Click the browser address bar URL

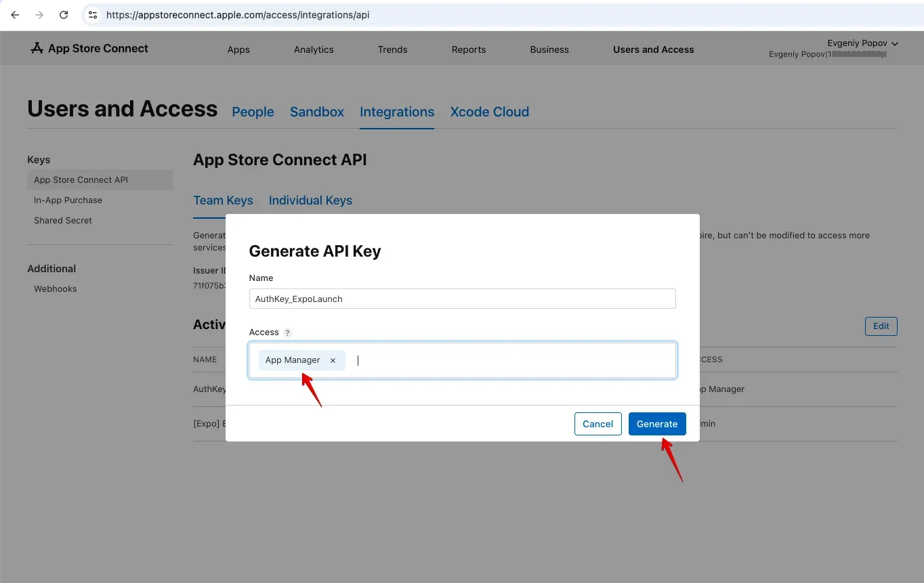point(238,15)
